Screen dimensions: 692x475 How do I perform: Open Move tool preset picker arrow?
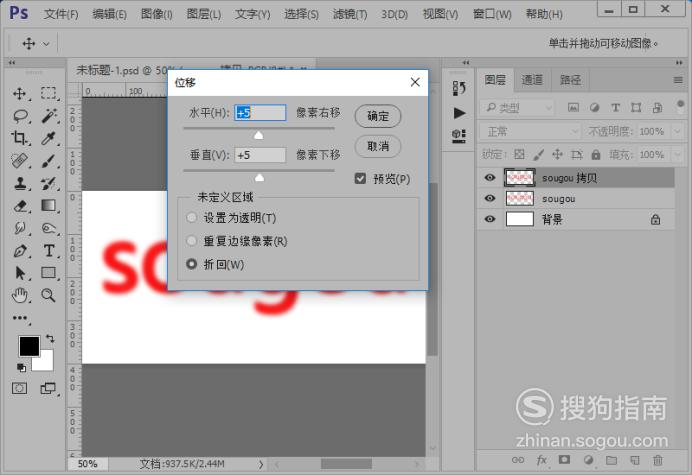pos(46,44)
